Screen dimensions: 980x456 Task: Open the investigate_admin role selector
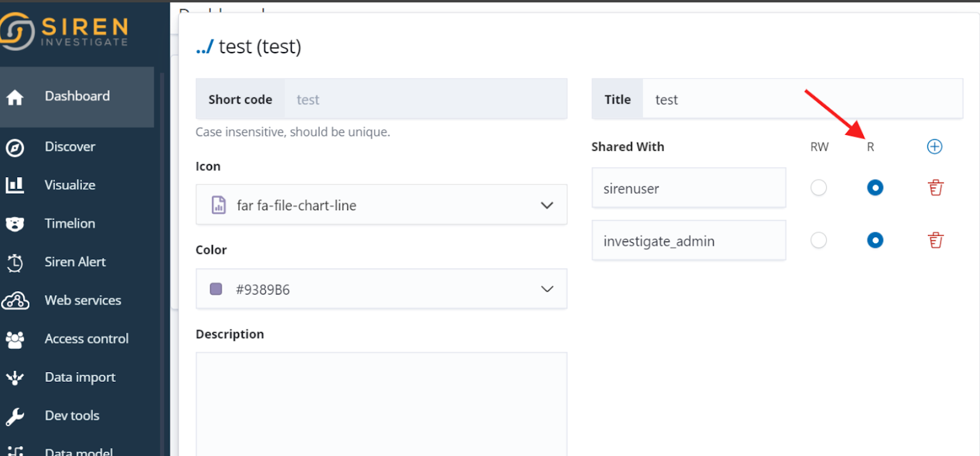pos(688,241)
